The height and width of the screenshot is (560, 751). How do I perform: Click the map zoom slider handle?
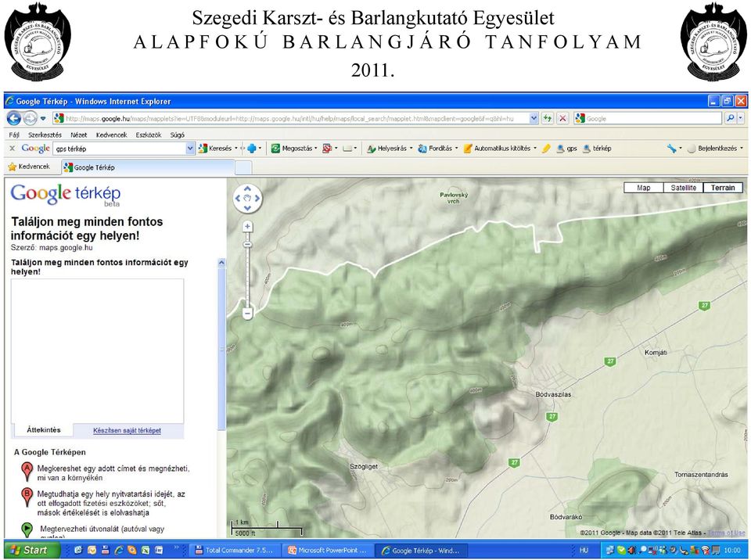pyautogui.click(x=247, y=244)
